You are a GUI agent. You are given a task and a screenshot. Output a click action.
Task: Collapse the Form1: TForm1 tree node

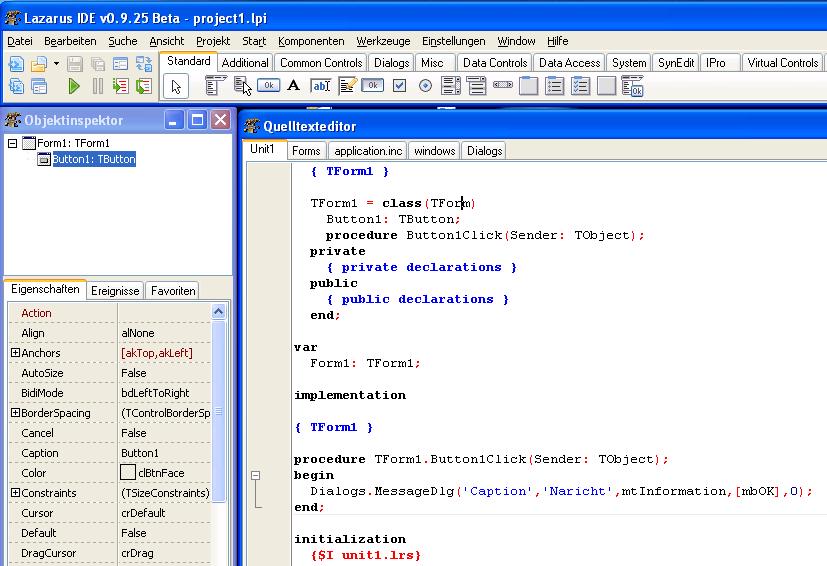13,143
